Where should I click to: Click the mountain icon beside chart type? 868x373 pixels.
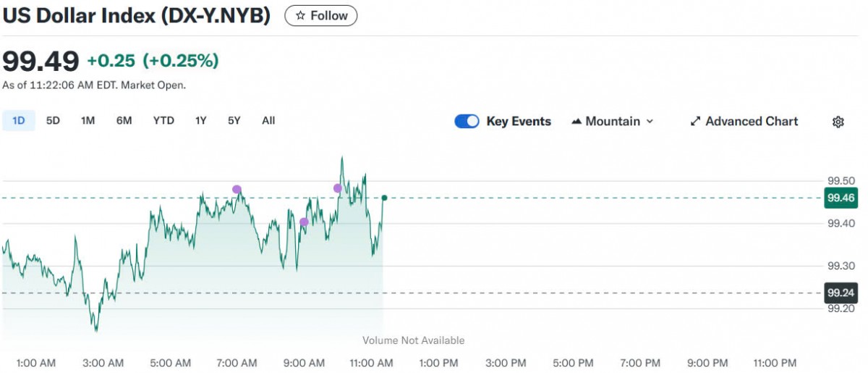pyautogui.click(x=576, y=122)
